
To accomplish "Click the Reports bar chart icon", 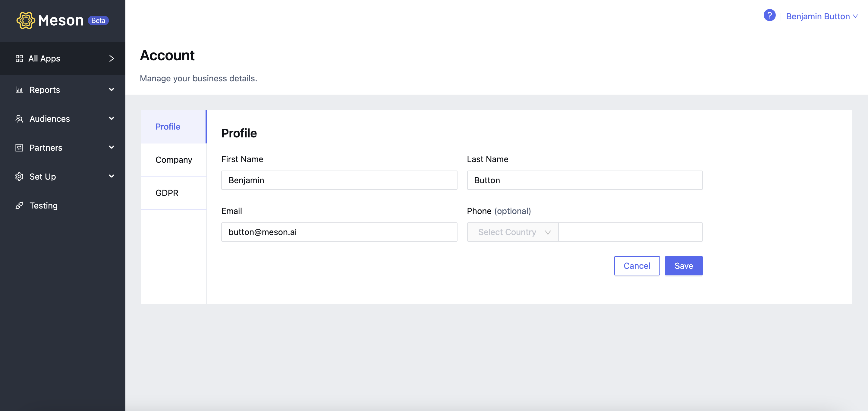I will (19, 90).
